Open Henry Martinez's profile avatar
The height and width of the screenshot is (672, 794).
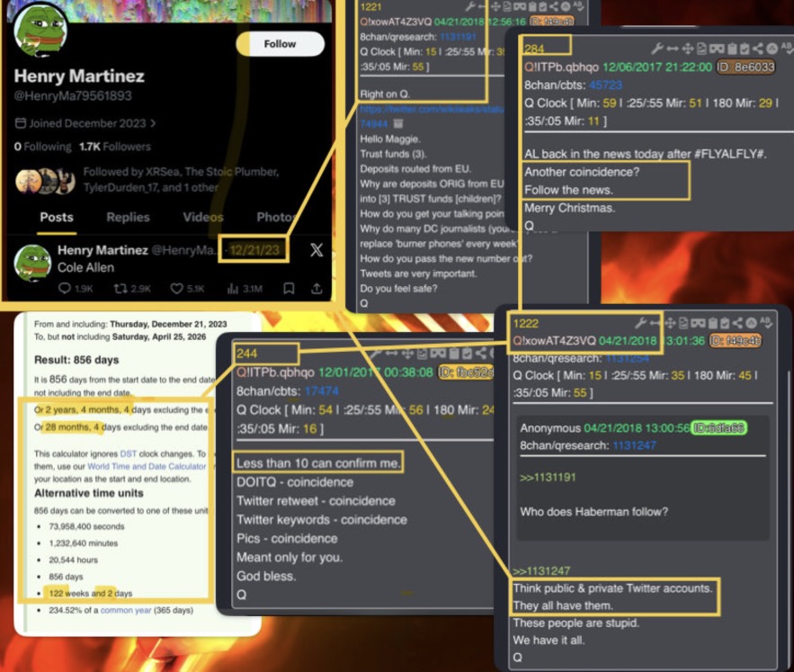(x=40, y=30)
